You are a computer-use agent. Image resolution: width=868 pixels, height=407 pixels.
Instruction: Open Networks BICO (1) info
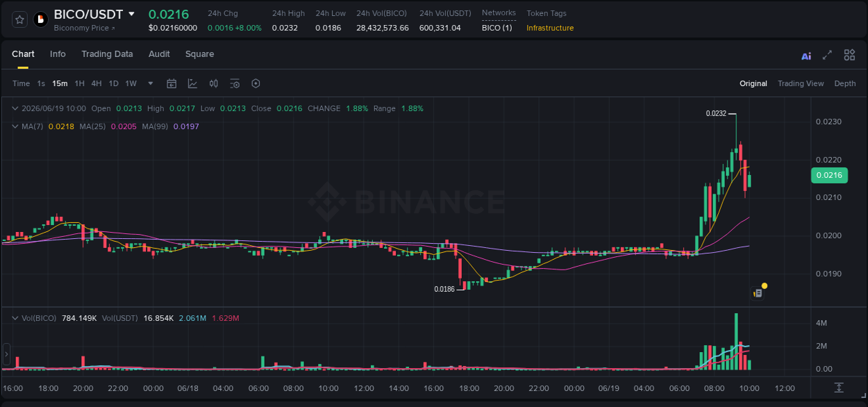(x=497, y=28)
